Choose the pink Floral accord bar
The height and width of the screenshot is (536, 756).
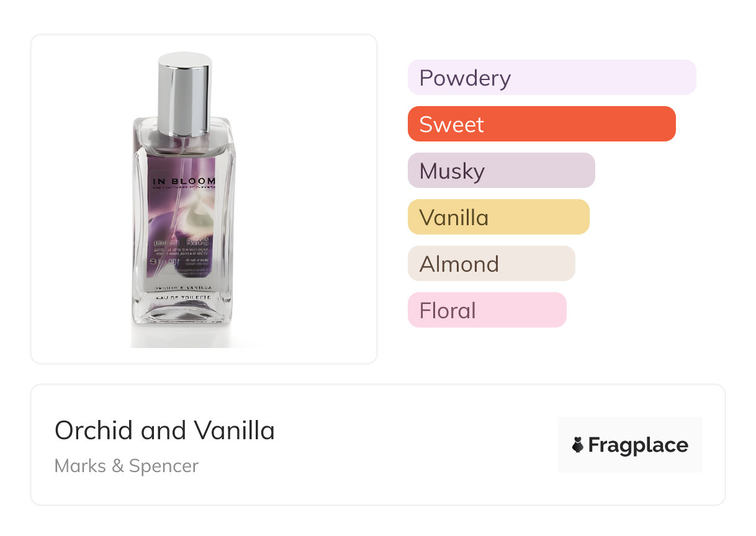point(487,310)
